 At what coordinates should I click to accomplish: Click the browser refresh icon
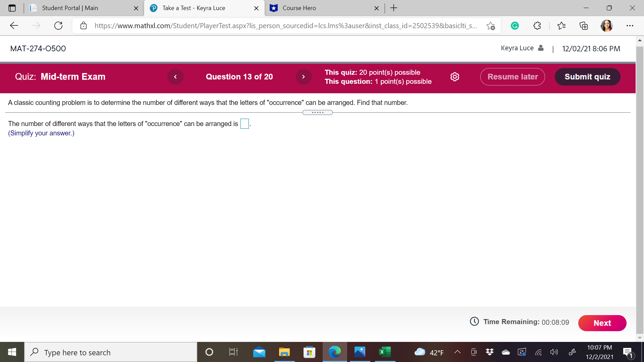58,25
